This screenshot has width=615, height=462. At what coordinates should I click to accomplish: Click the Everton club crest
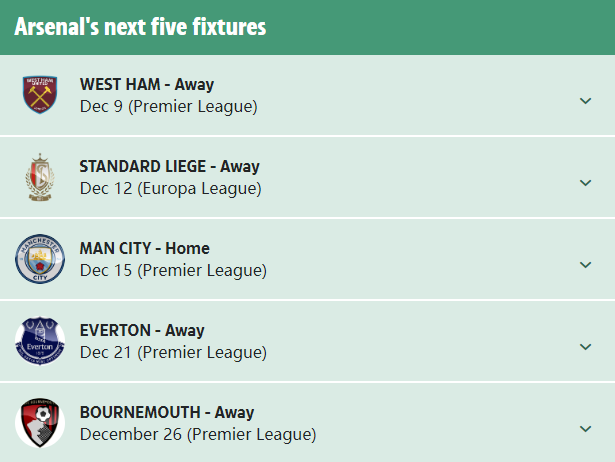click(x=40, y=341)
